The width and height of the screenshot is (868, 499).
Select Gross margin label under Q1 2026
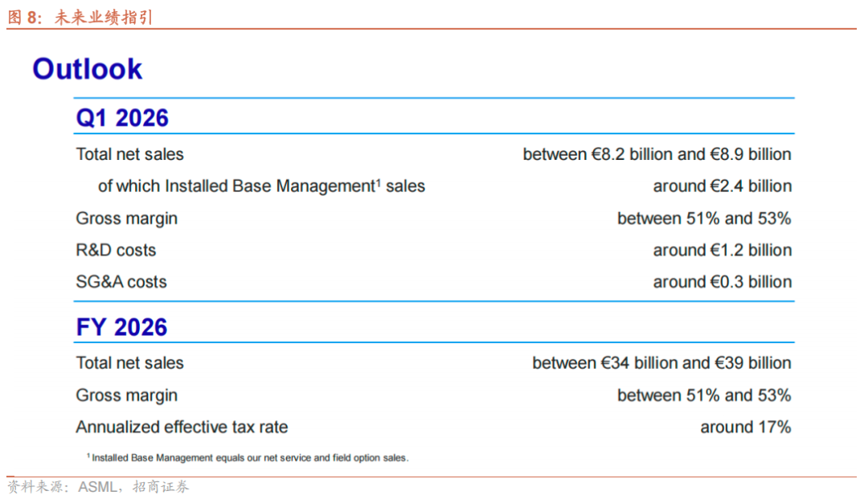click(127, 219)
